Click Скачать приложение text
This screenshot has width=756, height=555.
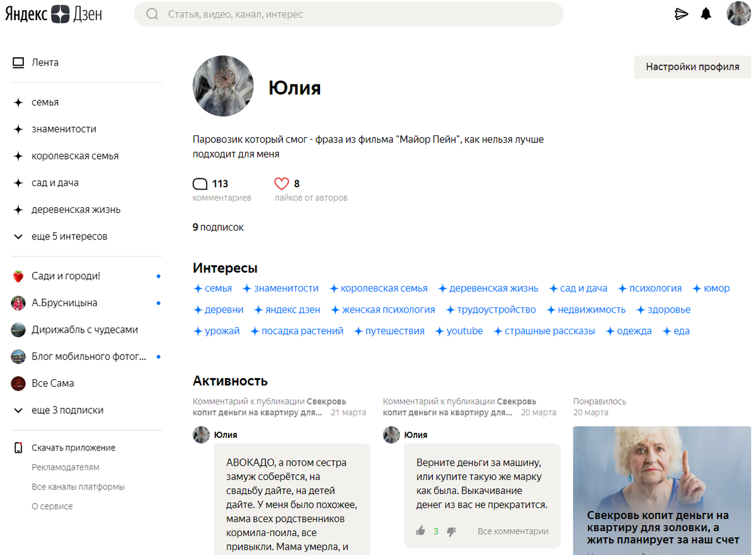point(73,448)
